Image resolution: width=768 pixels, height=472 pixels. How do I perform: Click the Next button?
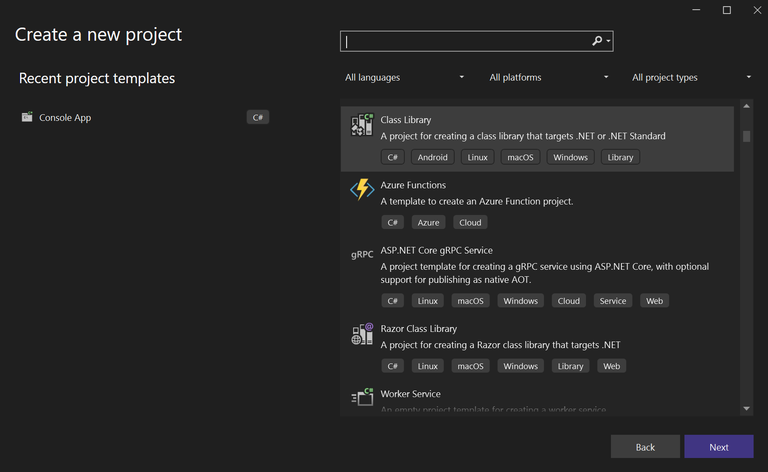pyautogui.click(x=719, y=447)
